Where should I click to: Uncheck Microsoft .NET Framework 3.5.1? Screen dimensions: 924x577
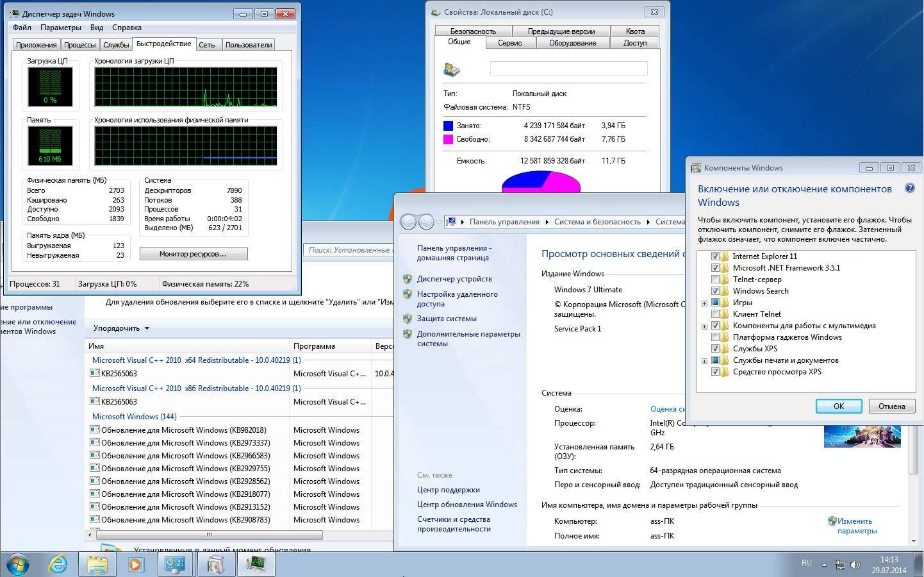715,268
